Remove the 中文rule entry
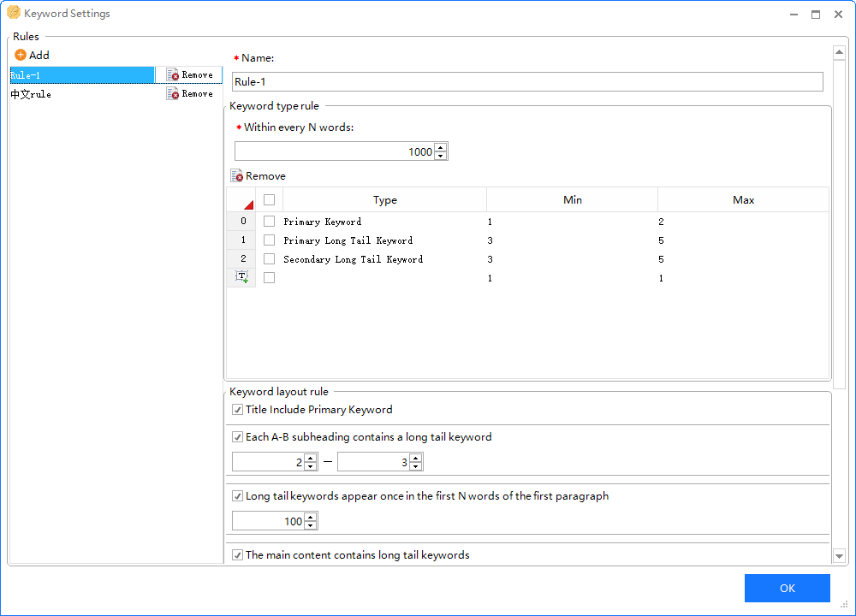The image size is (856, 616). click(189, 94)
